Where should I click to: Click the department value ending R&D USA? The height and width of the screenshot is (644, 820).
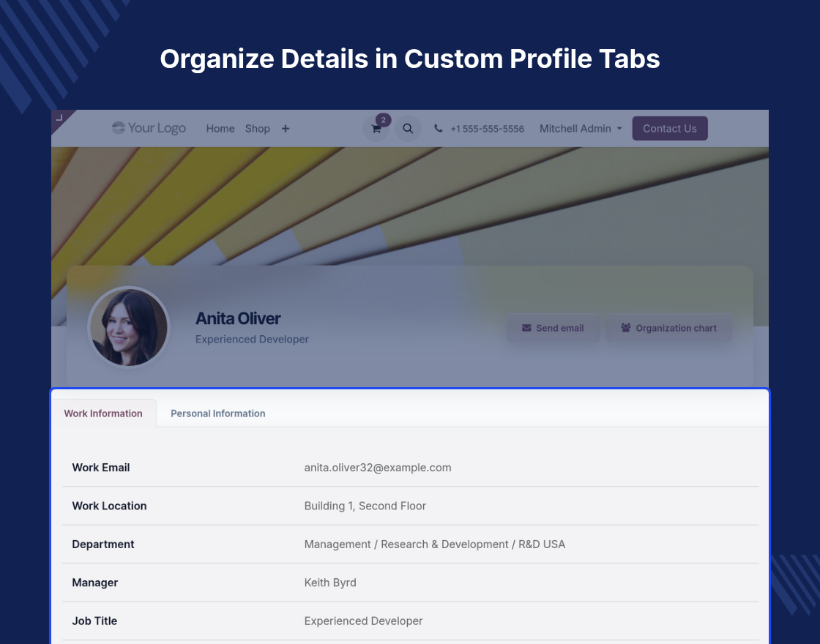(435, 544)
